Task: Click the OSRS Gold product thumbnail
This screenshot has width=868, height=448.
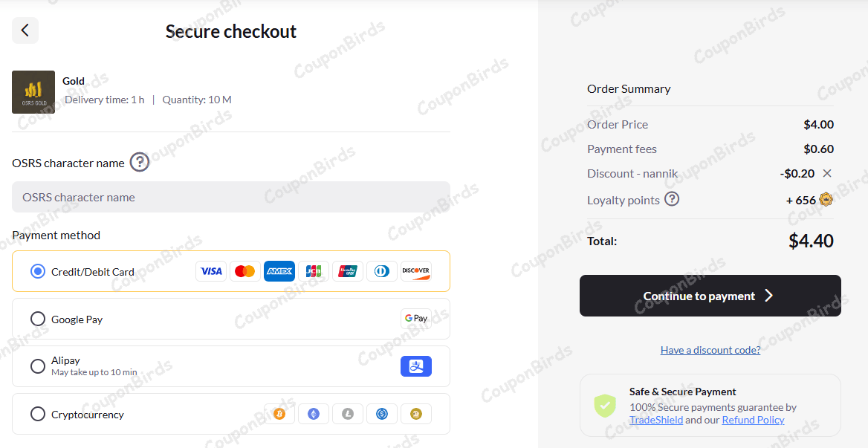Action: 33,92
